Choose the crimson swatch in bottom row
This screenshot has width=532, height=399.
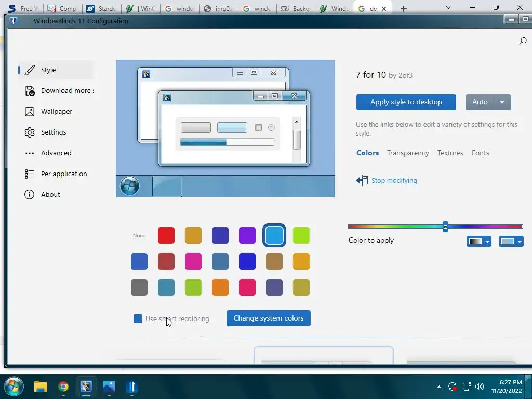tap(247, 287)
